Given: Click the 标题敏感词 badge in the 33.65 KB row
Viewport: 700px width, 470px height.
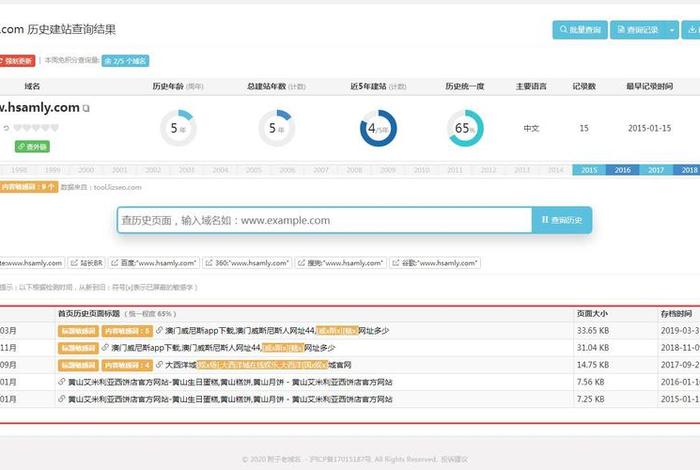Looking at the screenshot, I should point(78,331).
